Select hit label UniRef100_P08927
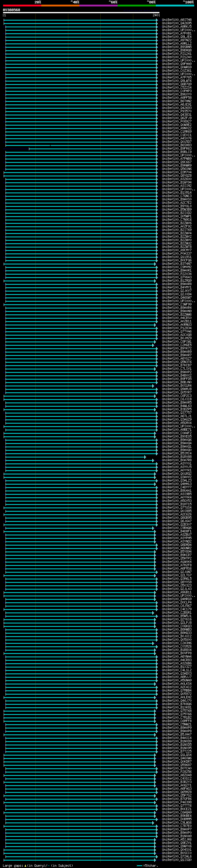The image size is (197, 868). pos(177,121)
